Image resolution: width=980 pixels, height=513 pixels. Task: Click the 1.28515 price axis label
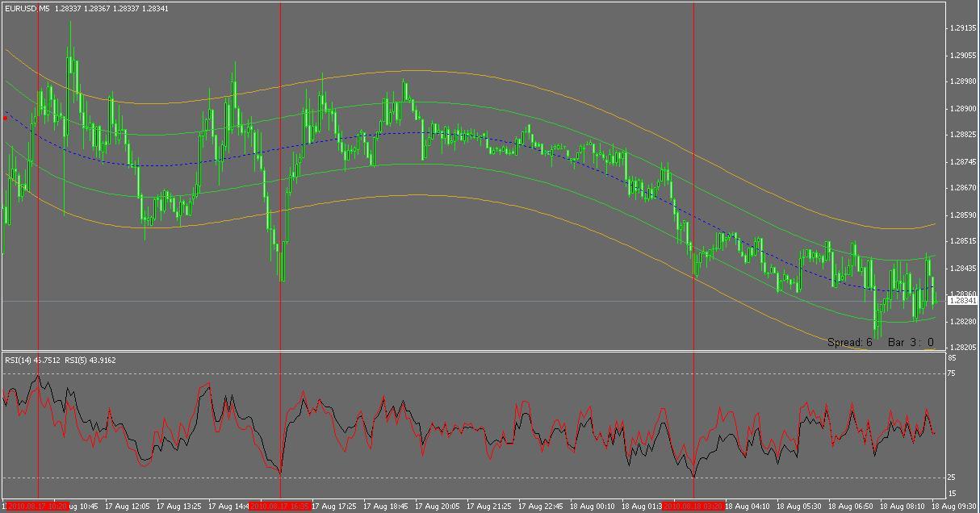(x=964, y=241)
